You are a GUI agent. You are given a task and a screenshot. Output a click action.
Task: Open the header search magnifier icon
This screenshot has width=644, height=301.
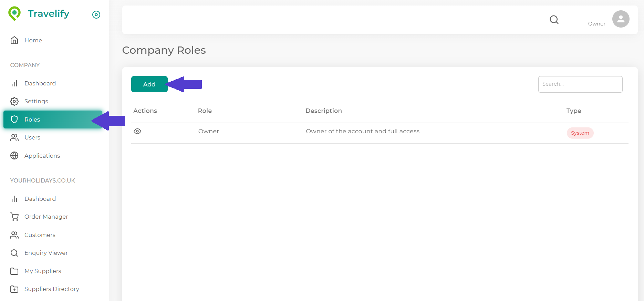554,20
